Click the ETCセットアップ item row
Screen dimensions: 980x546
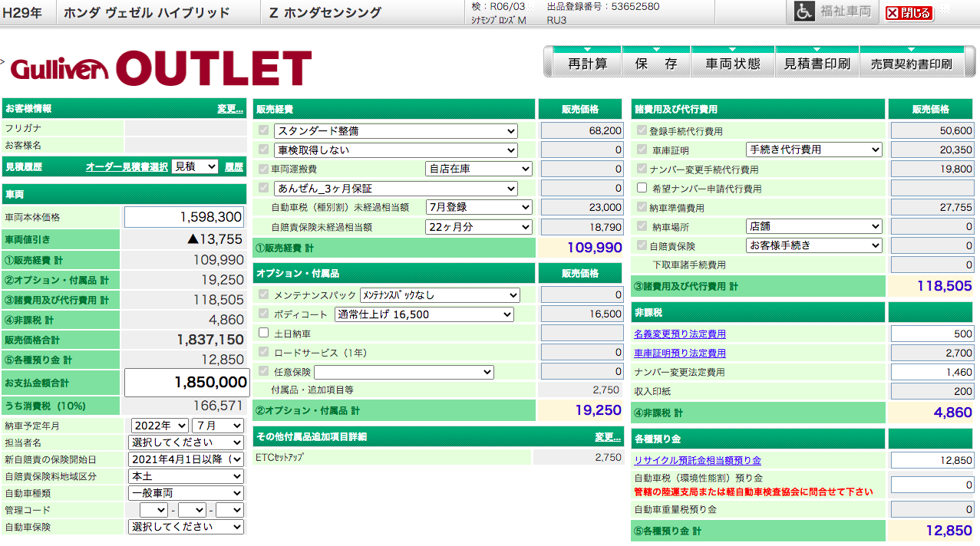click(438, 457)
